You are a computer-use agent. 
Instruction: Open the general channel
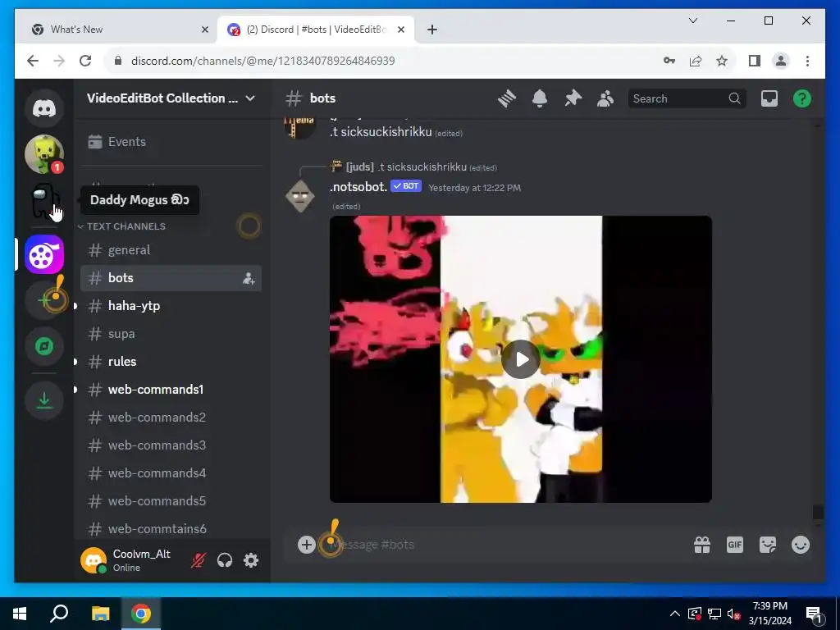(171, 250)
